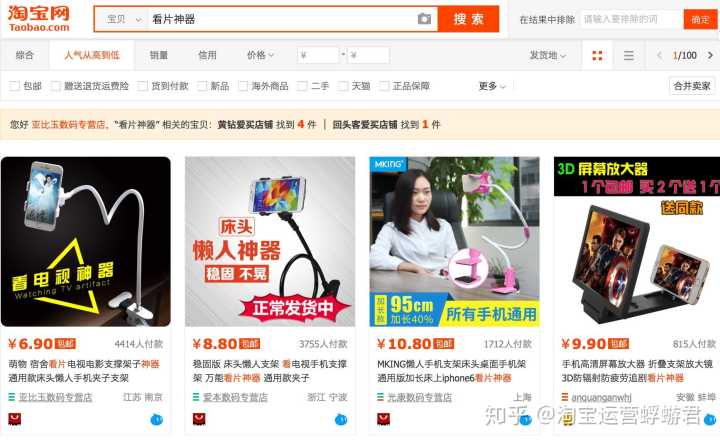Check the 货到付款 filter
The height and width of the screenshot is (444, 720).
click(x=143, y=86)
